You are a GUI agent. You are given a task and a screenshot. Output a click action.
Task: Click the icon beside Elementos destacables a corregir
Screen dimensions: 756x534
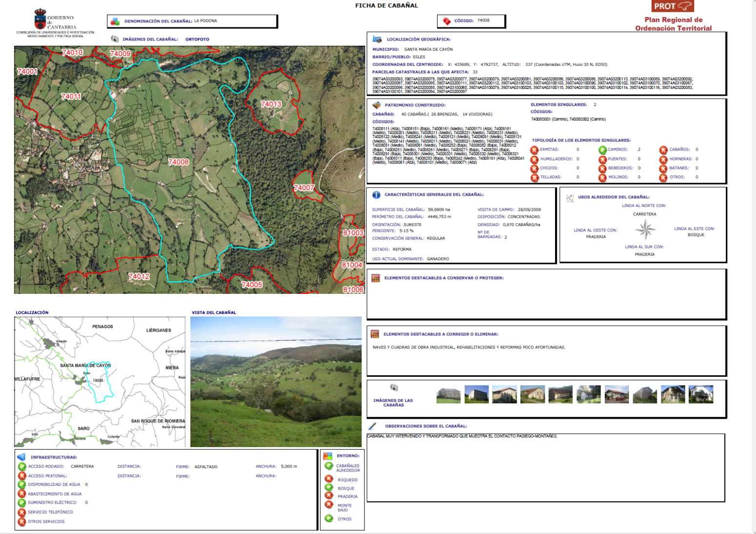(375, 334)
